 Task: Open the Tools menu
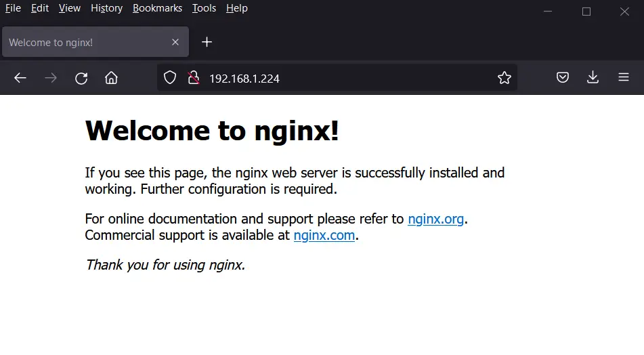click(x=204, y=8)
